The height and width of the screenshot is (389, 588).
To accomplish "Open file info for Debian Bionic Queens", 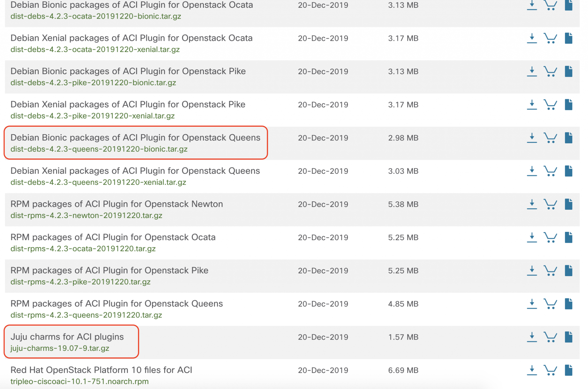I will click(x=568, y=138).
